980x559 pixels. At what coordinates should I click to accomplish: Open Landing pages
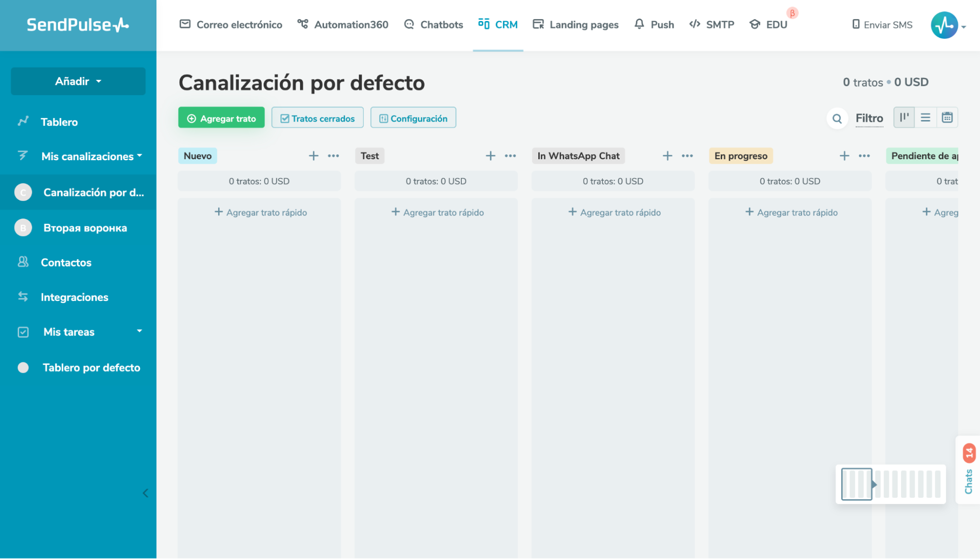click(x=576, y=24)
